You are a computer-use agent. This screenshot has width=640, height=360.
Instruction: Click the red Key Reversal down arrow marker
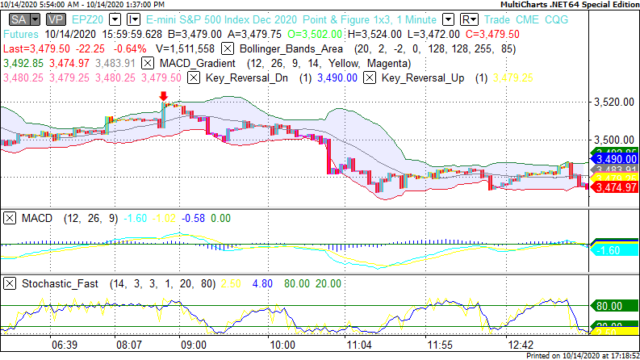[x=163, y=96]
